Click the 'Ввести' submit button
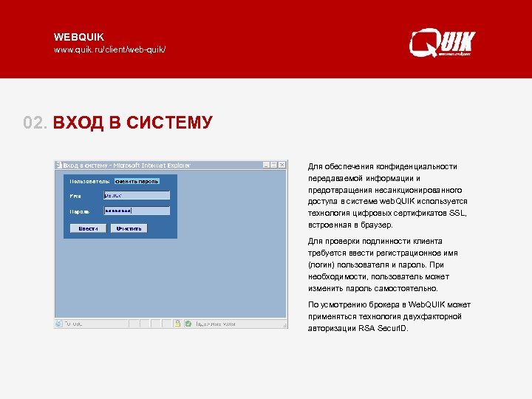Screen dimensions: 532x399 point(88,228)
